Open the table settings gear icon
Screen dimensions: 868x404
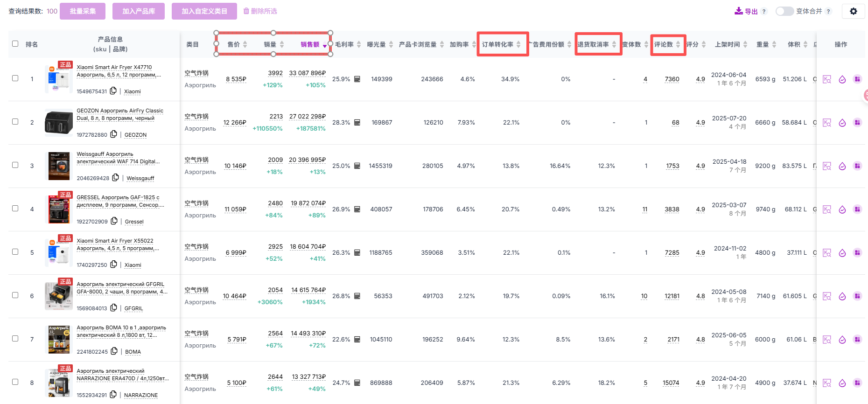(x=853, y=11)
